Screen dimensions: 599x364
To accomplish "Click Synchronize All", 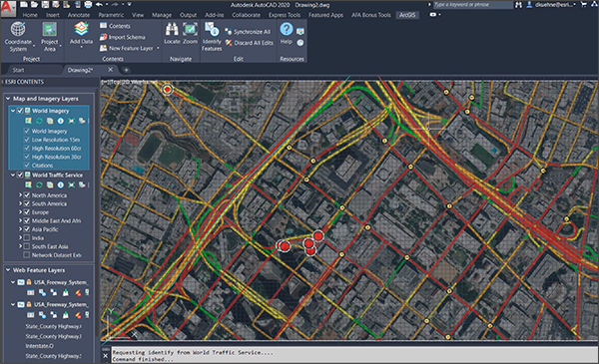I will click(248, 32).
